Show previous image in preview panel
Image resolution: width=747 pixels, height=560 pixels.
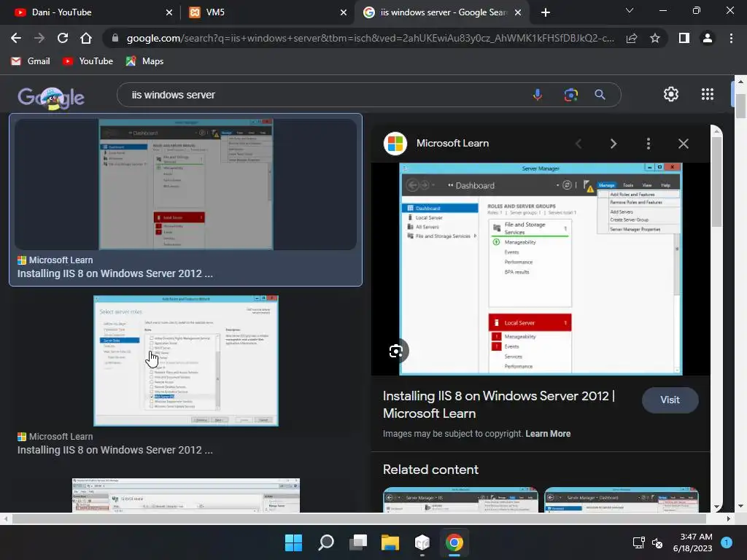tap(578, 144)
